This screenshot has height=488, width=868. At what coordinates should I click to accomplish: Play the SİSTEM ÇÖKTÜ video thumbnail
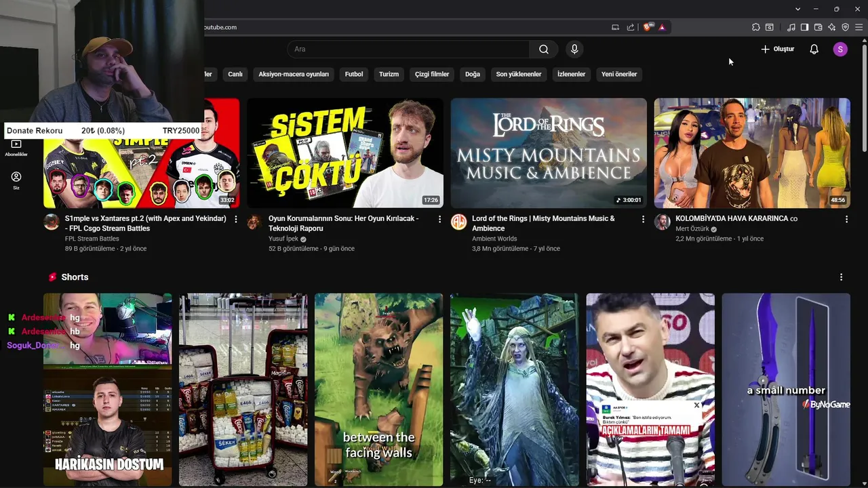point(345,153)
